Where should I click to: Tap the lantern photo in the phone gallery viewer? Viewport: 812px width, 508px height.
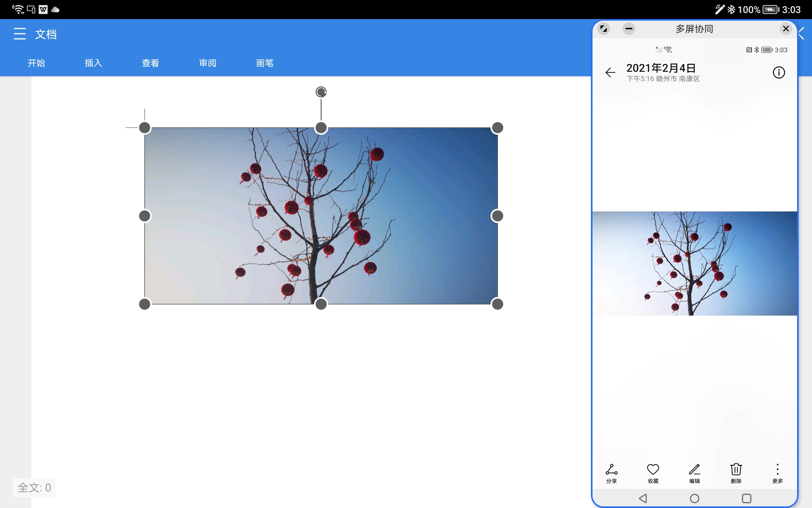click(695, 264)
